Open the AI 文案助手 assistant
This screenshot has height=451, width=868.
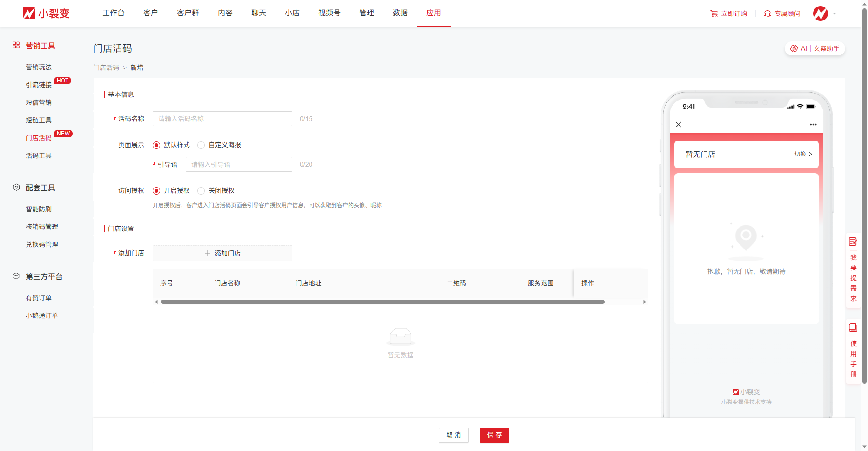click(815, 48)
